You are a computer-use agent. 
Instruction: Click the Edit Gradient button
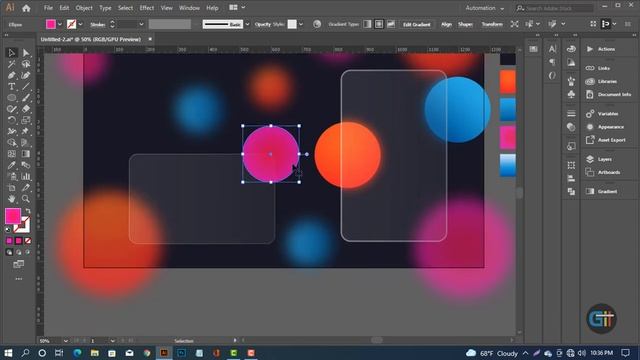pyautogui.click(x=417, y=24)
